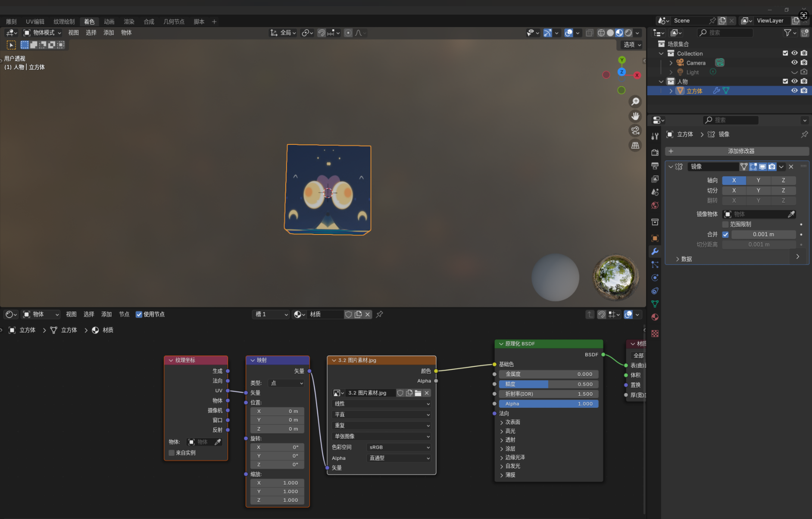The image size is (812, 519).
Task: Open the node editor 节点 menu
Action: click(124, 314)
